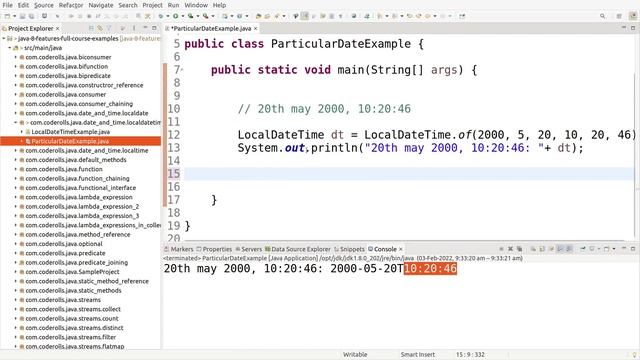640x360 pixels.
Task: Select the Java perspective icon
Action: click(633, 16)
